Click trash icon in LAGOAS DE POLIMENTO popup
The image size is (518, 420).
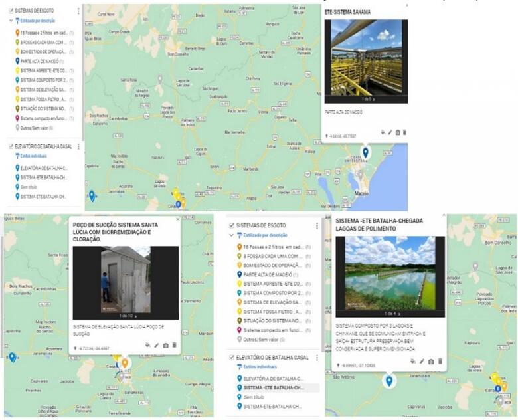tap(440, 361)
